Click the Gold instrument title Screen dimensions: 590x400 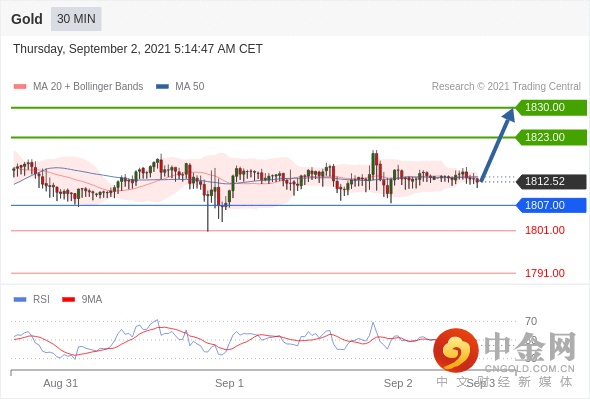(27, 19)
